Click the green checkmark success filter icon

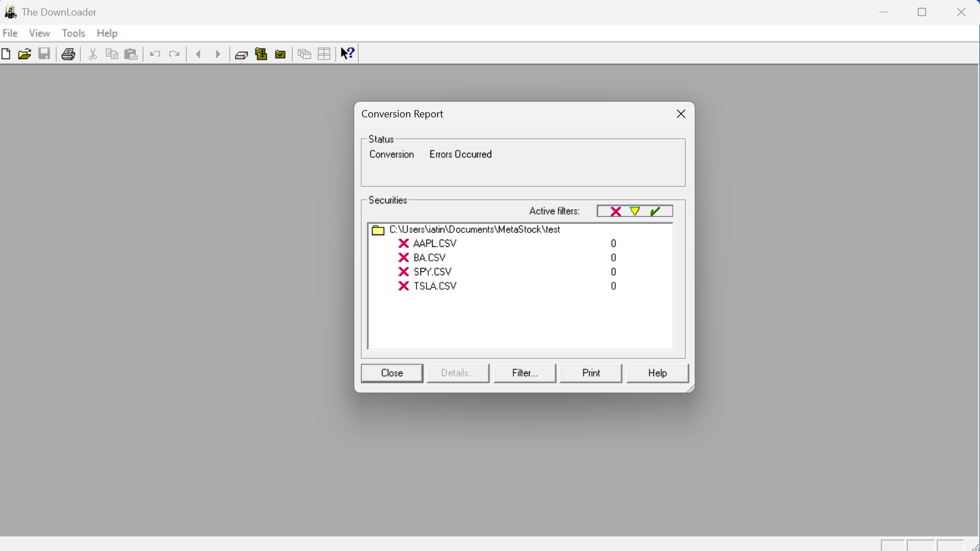click(x=655, y=211)
